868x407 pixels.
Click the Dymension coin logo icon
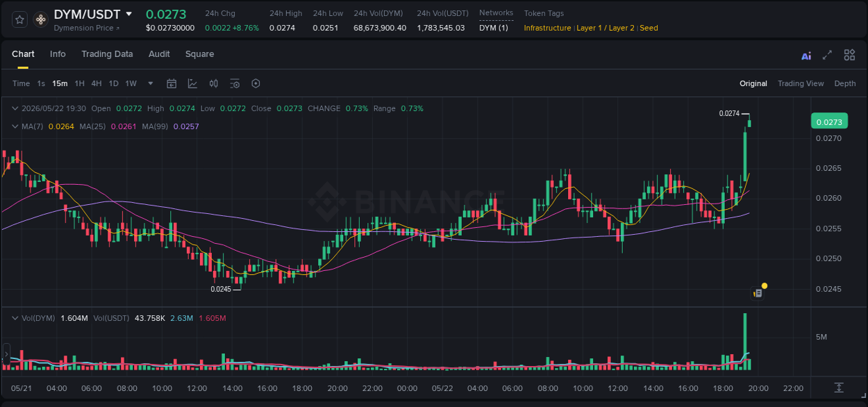pos(41,20)
